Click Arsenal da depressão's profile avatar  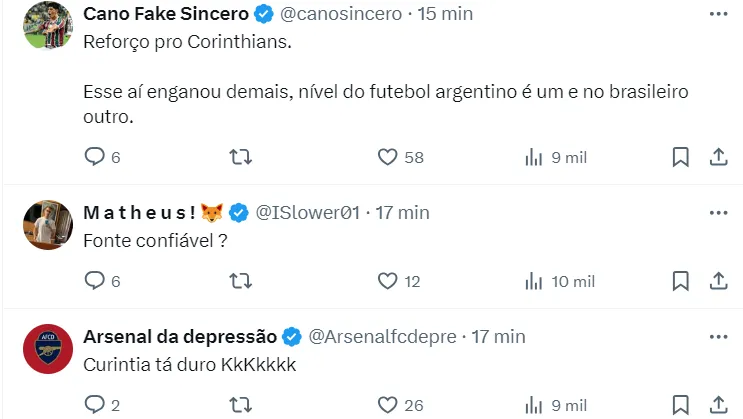coord(44,347)
